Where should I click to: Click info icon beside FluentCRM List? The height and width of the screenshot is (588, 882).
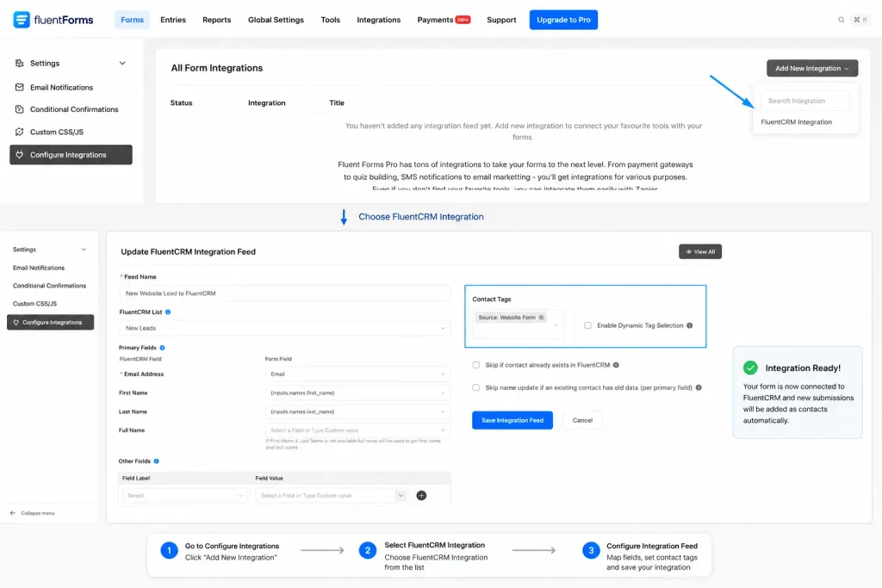click(168, 312)
